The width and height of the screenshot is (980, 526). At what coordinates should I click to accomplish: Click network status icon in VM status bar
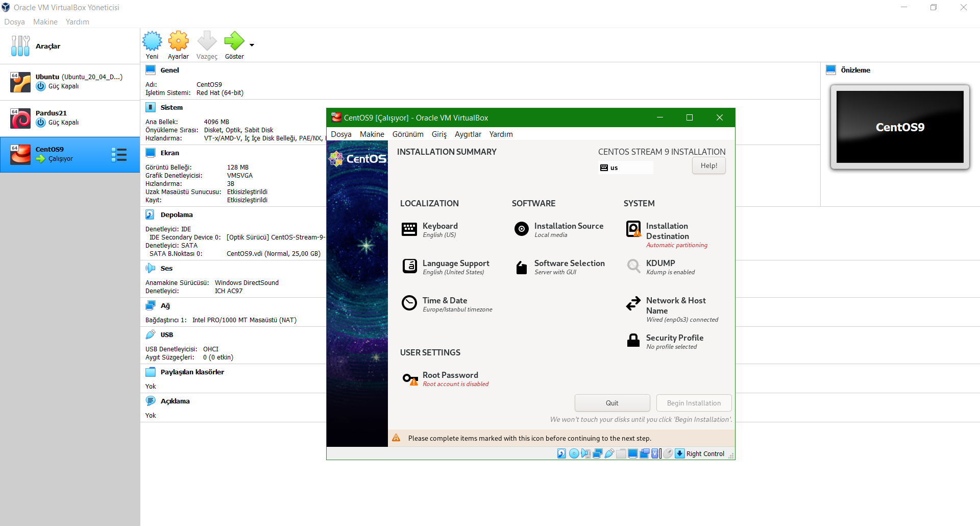tap(597, 453)
